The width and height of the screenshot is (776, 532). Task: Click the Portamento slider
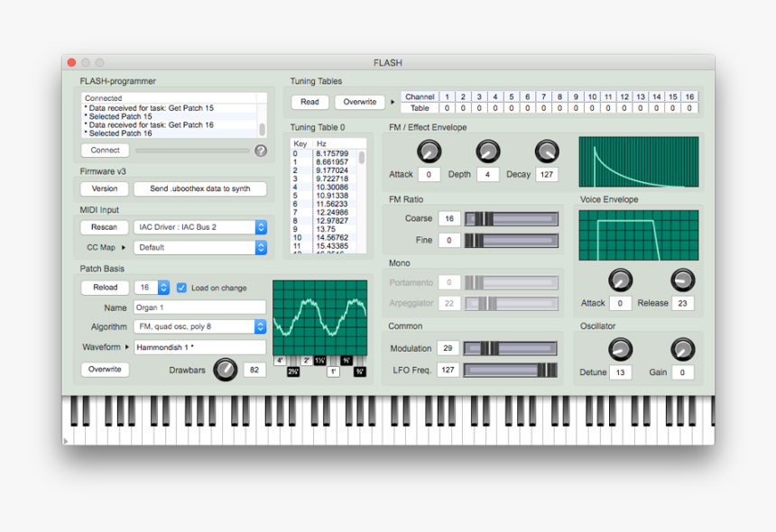click(512, 282)
